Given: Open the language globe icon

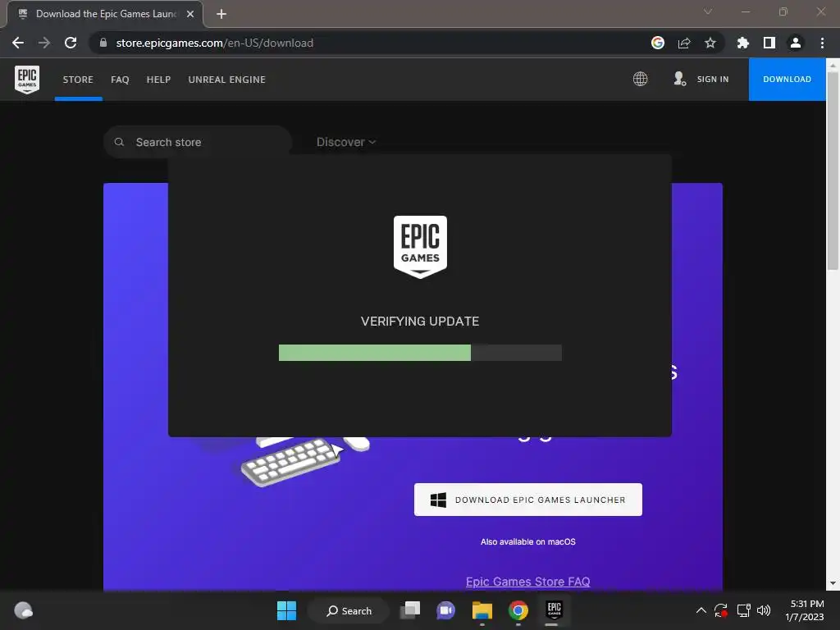Looking at the screenshot, I should click(640, 79).
